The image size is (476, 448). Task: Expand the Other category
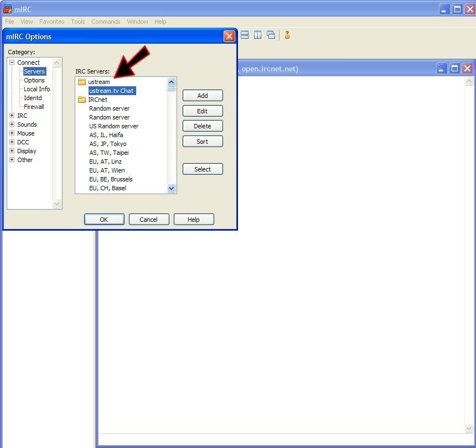pos(12,159)
